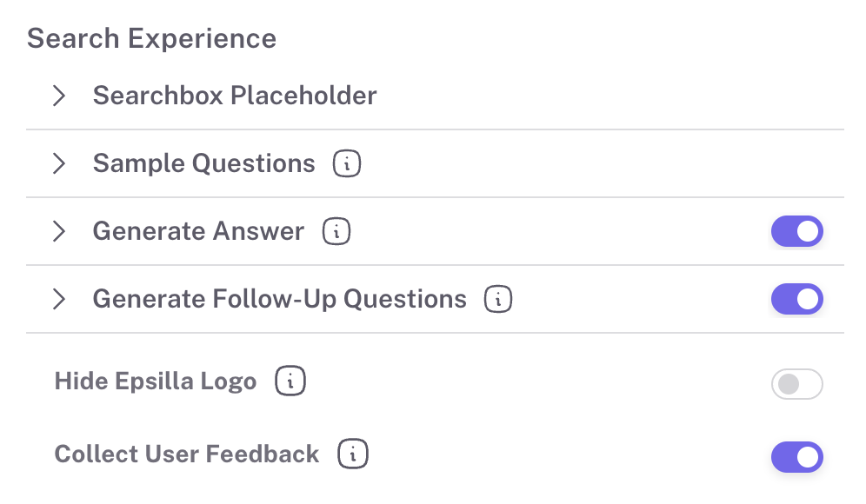Click the Hide Epsilla Logo label

click(156, 381)
